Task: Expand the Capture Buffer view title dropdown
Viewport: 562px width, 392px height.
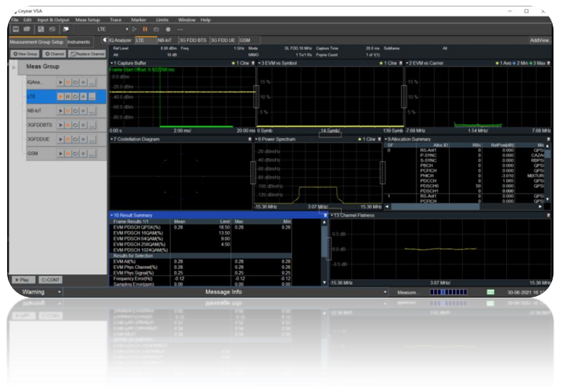Action: [x=112, y=63]
